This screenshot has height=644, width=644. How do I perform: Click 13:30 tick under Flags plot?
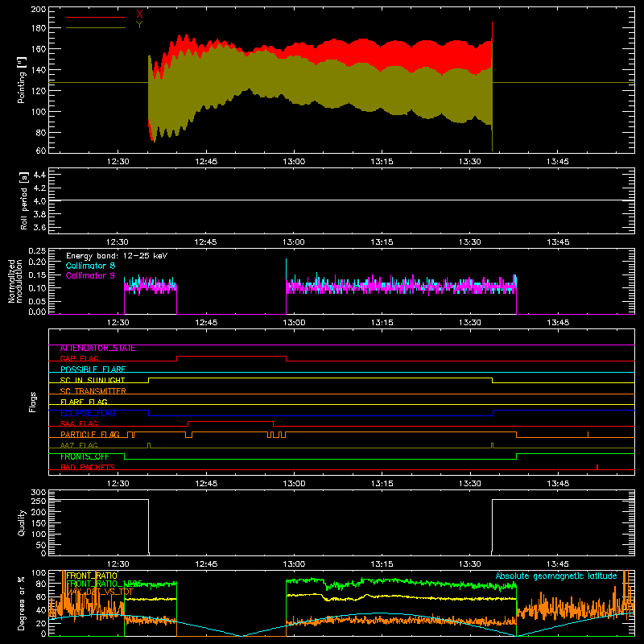pyautogui.click(x=470, y=484)
